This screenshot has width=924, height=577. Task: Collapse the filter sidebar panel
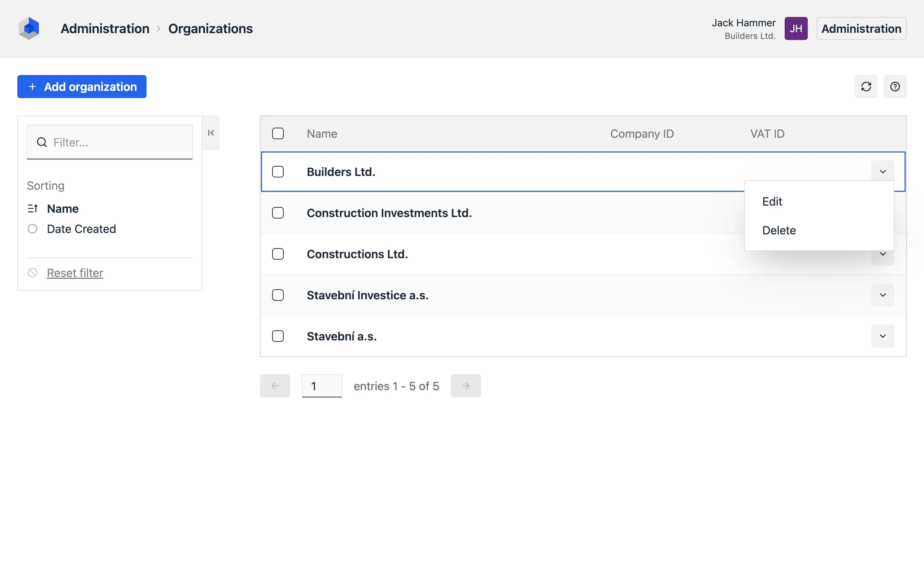(x=211, y=133)
